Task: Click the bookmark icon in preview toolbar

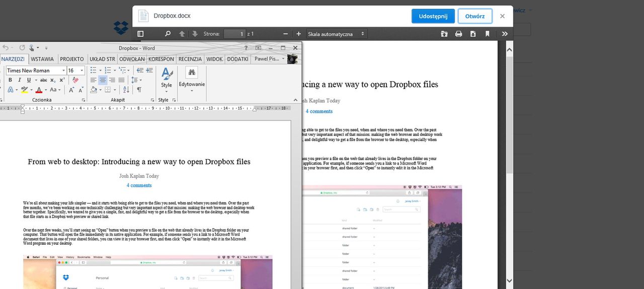Action: pyautogui.click(x=487, y=34)
